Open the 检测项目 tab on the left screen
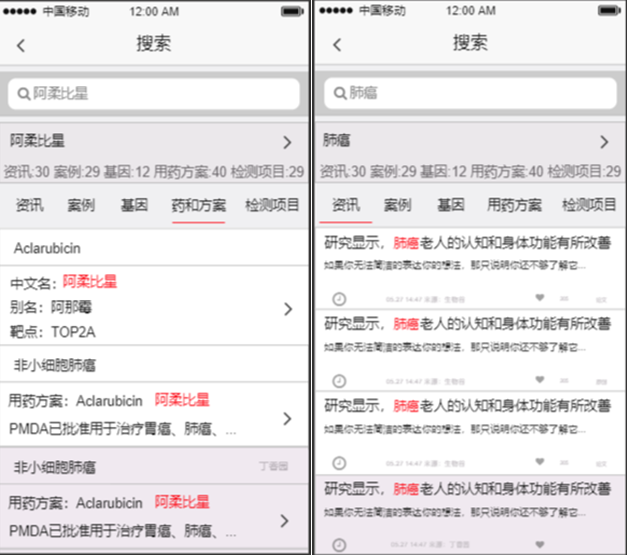 click(273, 206)
